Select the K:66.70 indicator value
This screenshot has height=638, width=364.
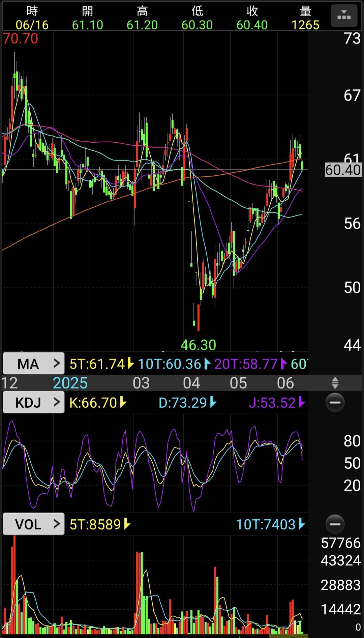[x=97, y=403]
